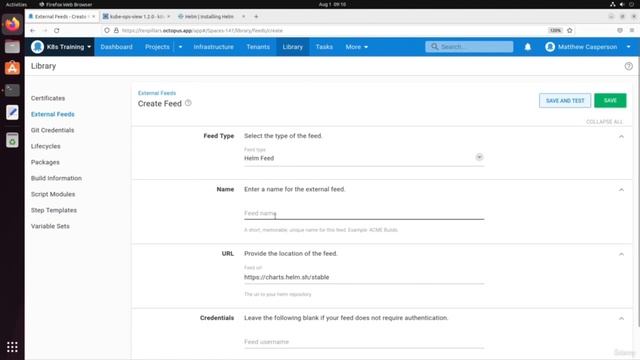Collapse the URL section

click(x=621, y=254)
